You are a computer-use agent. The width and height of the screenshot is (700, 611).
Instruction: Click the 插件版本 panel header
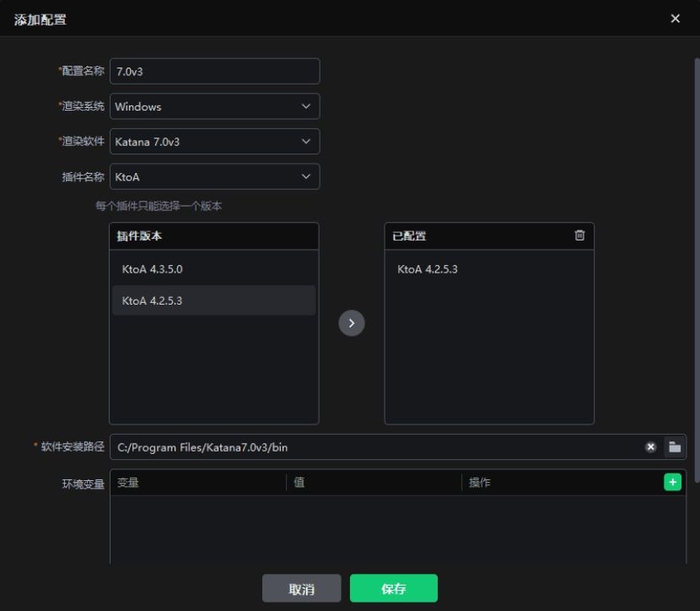click(214, 235)
